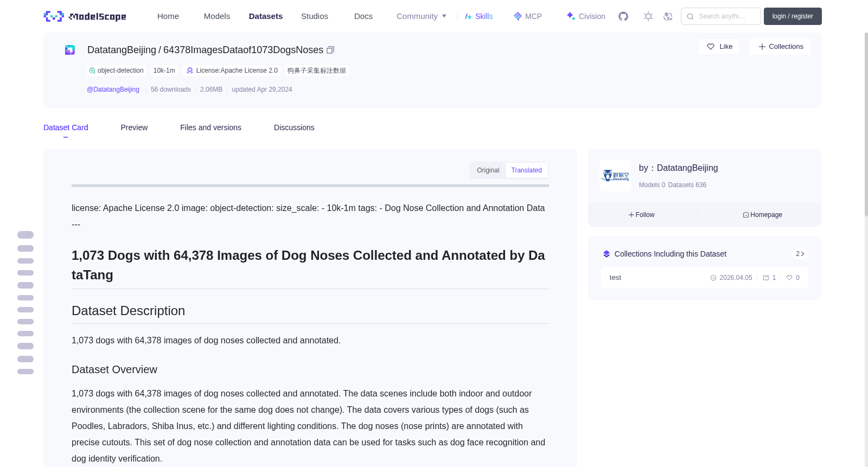Click the License:Apache License 2.0 tag
Image resolution: width=868 pixels, height=467 pixels.
tap(232, 71)
